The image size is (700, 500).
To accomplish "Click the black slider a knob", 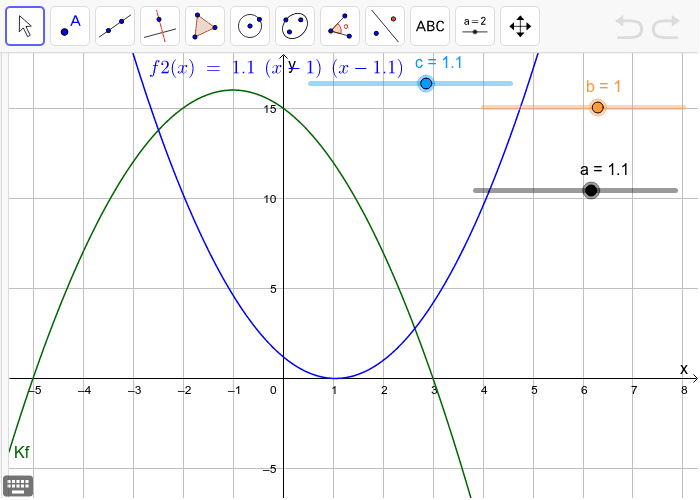I will tap(591, 191).
